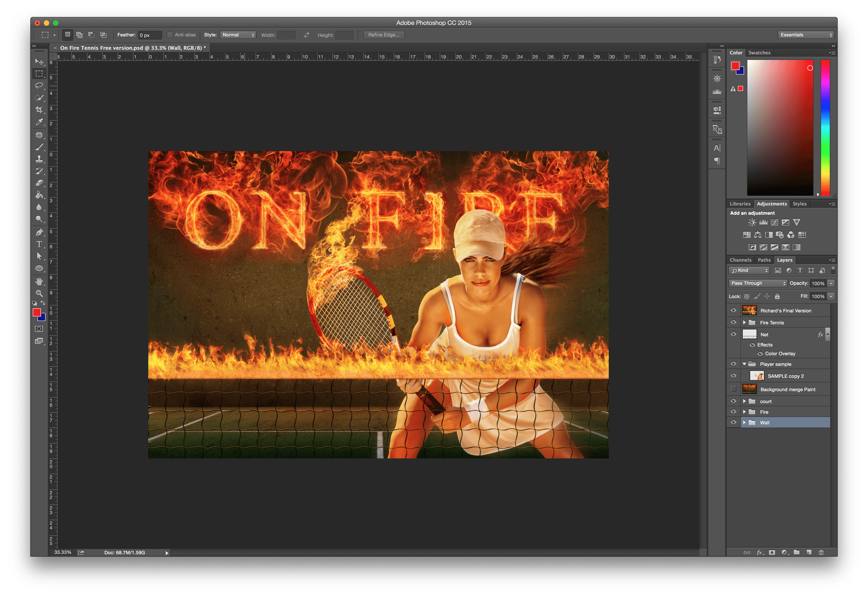Viewport: 868px width, 598px height.
Task: Select the Horizontal Type tool
Action: (x=39, y=244)
